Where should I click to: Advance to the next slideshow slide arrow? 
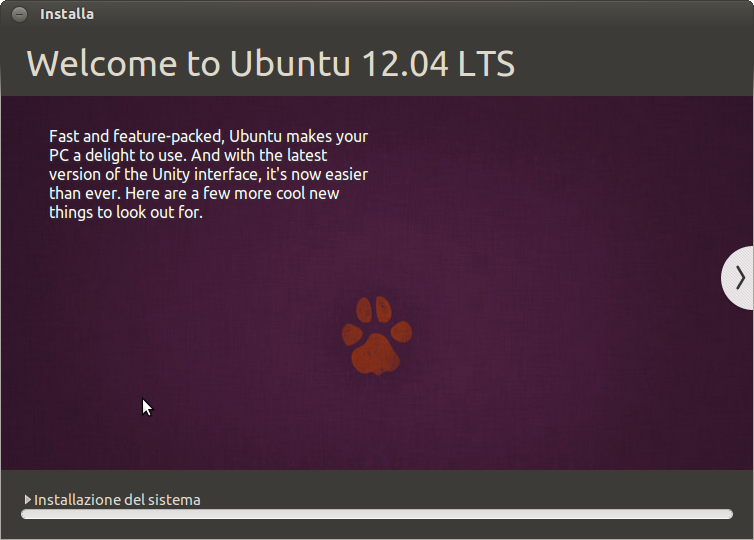tap(738, 278)
